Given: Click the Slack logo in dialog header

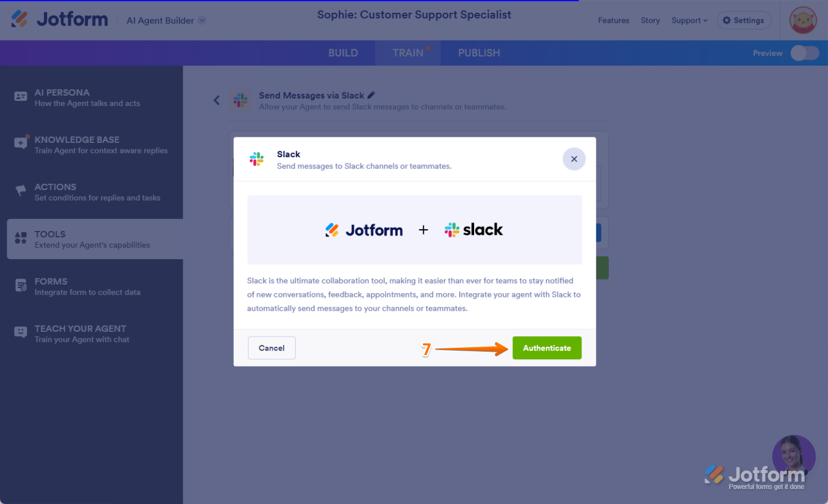Looking at the screenshot, I should click(x=256, y=159).
